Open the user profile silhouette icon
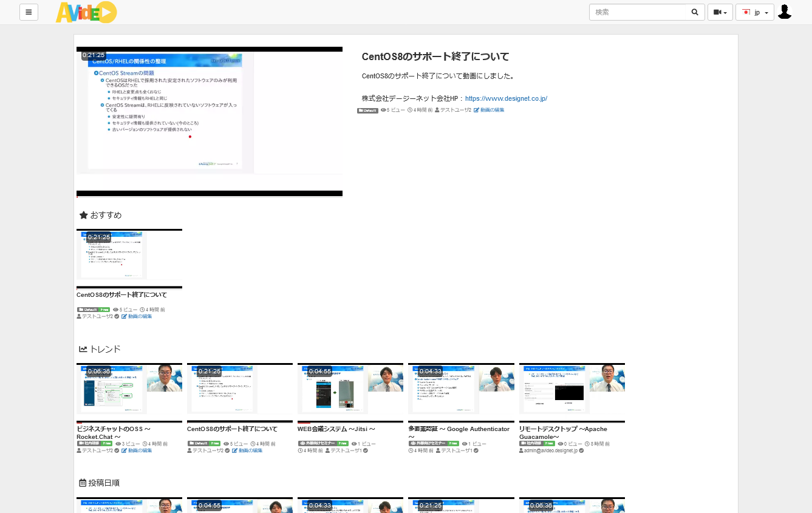 [785, 12]
